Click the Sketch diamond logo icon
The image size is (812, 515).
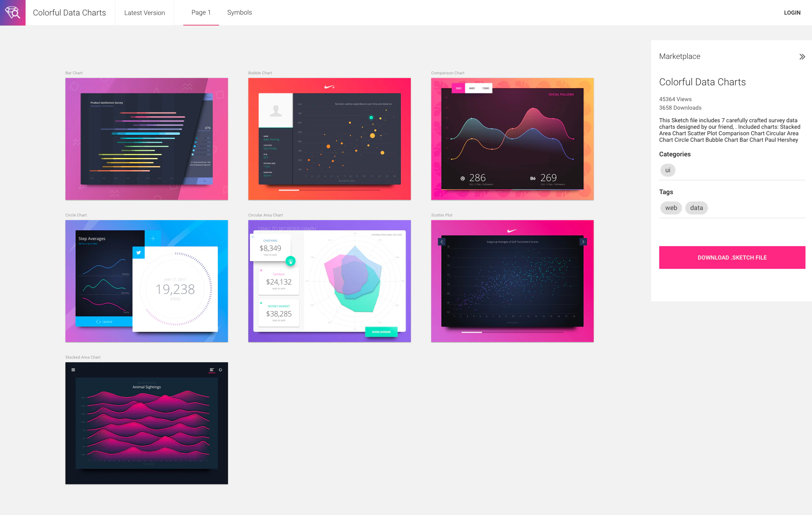[13, 13]
